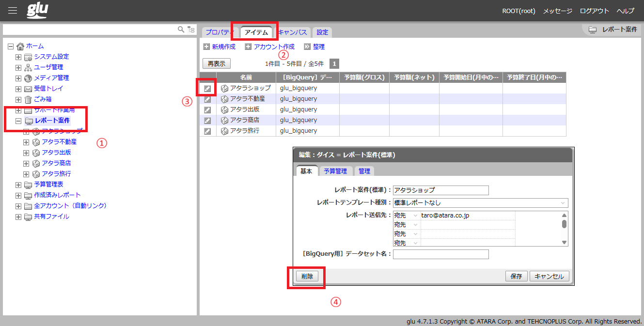Click the ホーム home icon
The height and width of the screenshot is (326, 644).
20,46
